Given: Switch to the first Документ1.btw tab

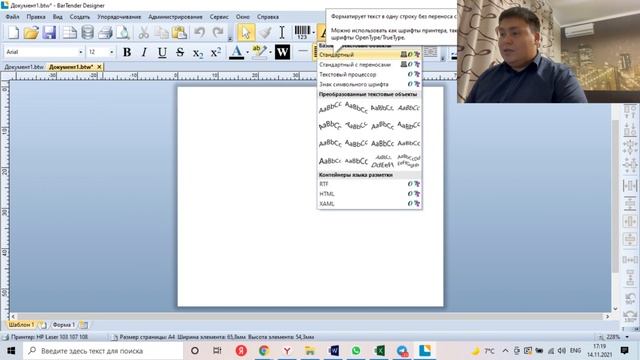Looking at the screenshot, I should pyautogui.click(x=24, y=67).
